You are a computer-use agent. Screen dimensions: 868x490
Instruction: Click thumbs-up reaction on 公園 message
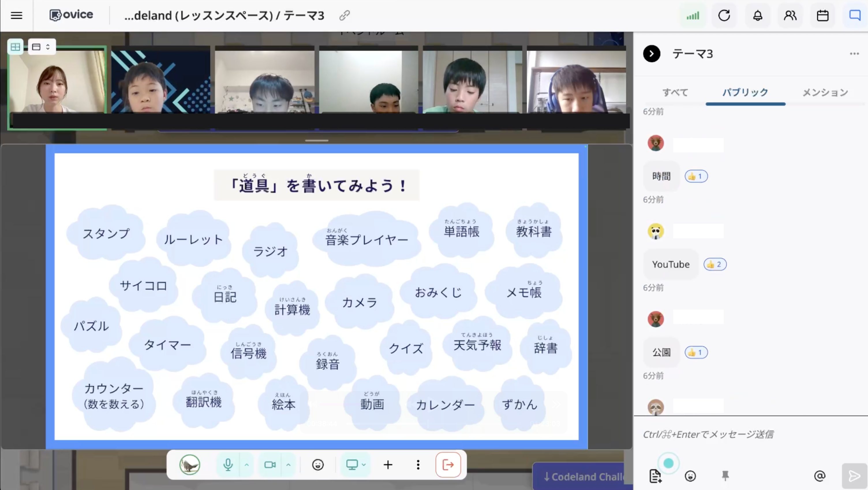[x=696, y=353]
